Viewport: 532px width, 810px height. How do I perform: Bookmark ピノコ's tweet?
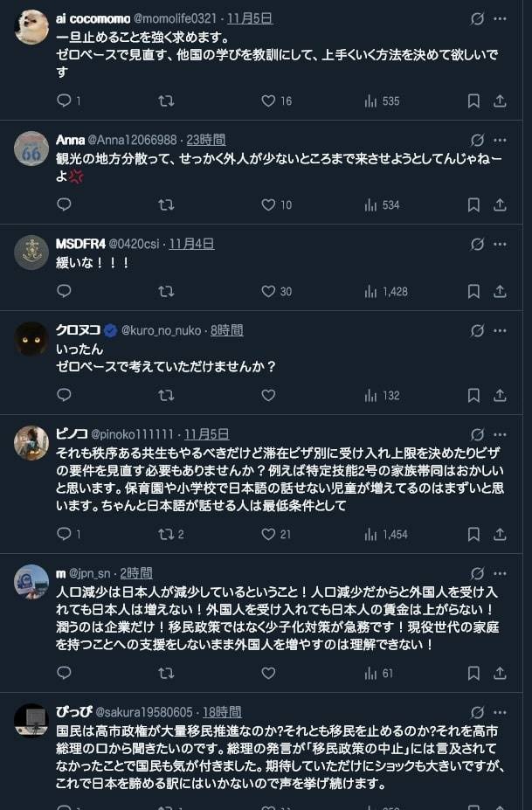473,534
